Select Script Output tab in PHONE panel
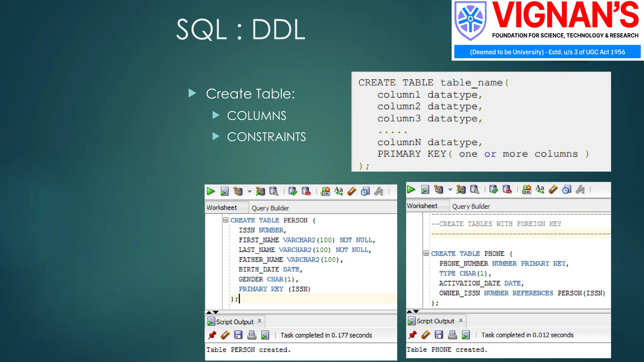Image resolution: width=644 pixels, height=362 pixels. pyautogui.click(x=436, y=321)
